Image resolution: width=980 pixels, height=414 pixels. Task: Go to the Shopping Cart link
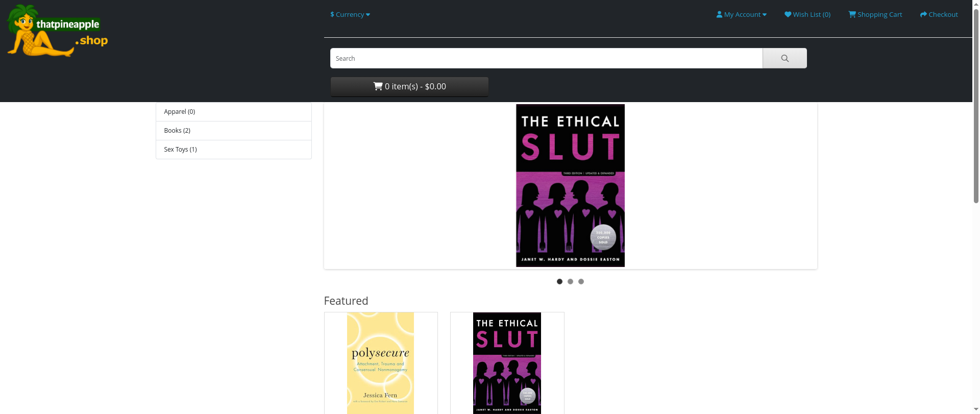tap(875, 14)
